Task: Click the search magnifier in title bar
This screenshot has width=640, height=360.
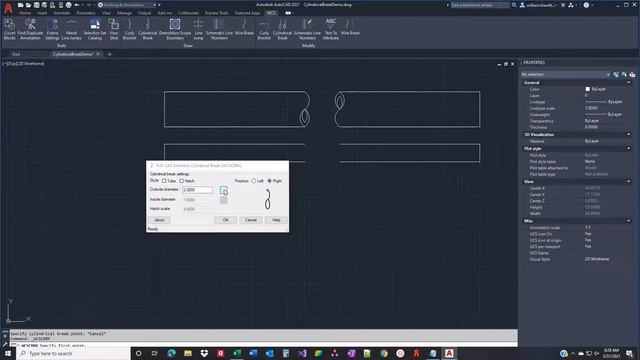Action: tap(514, 5)
